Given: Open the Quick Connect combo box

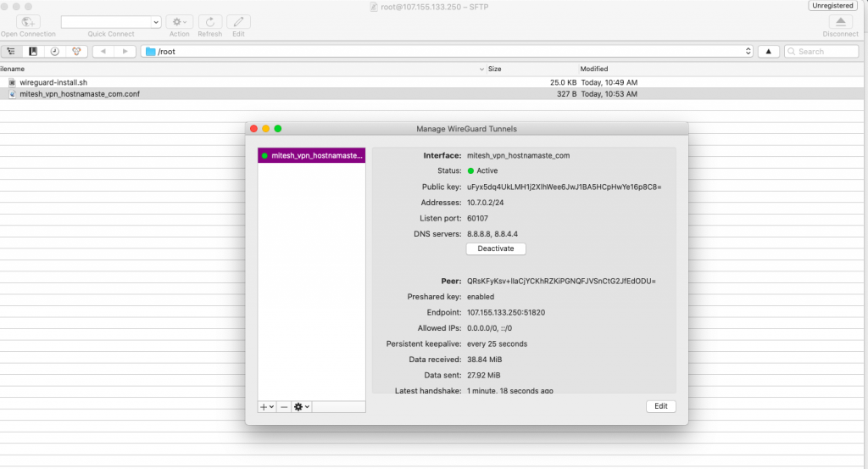Looking at the screenshot, I should pos(111,21).
